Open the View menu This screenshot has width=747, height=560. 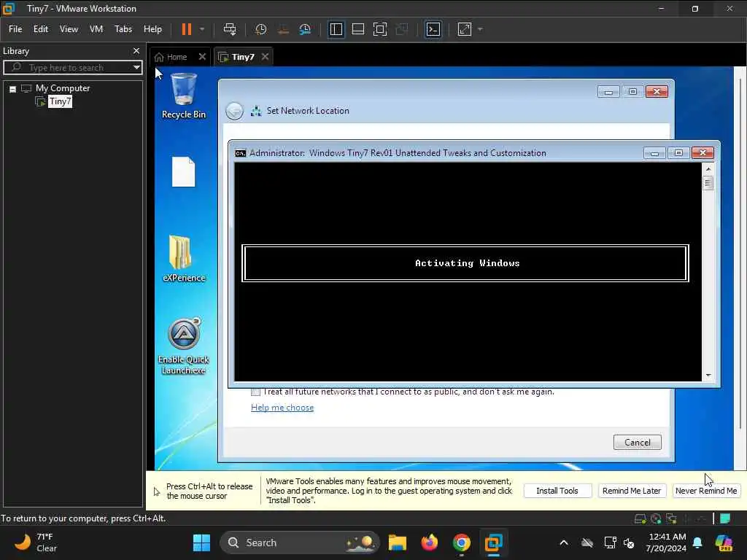(69, 29)
